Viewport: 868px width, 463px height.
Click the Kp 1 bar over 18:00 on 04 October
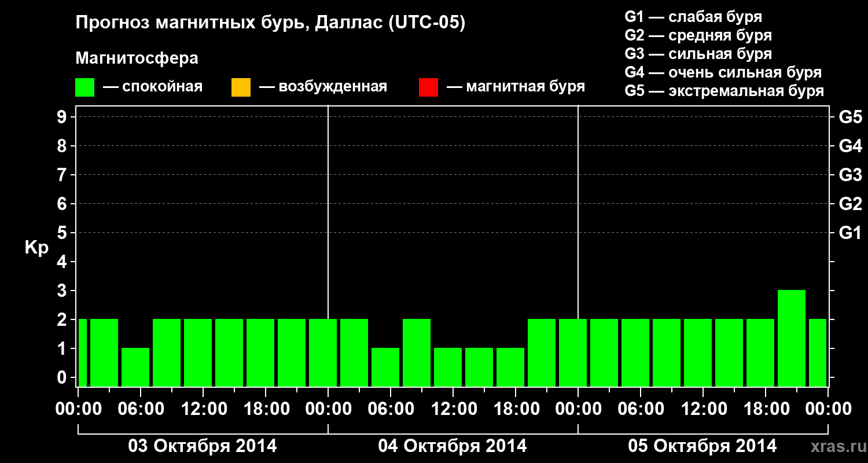pyautogui.click(x=510, y=367)
